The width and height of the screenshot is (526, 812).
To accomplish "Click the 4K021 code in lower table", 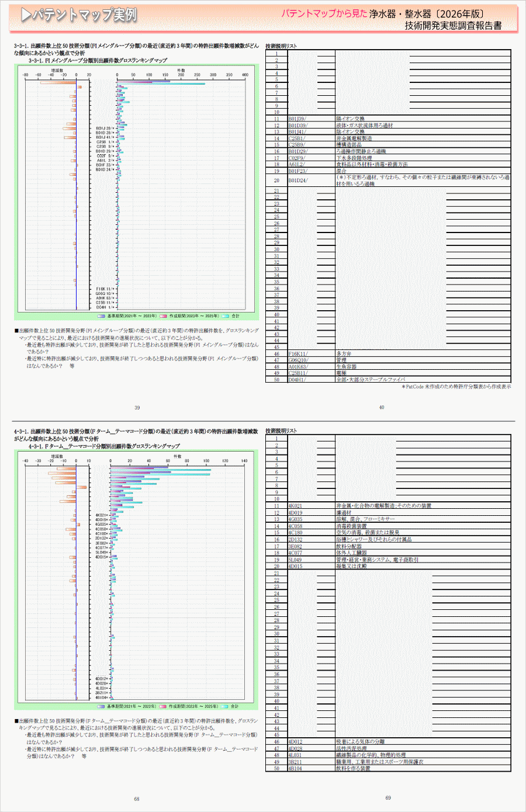I will 295,506.
